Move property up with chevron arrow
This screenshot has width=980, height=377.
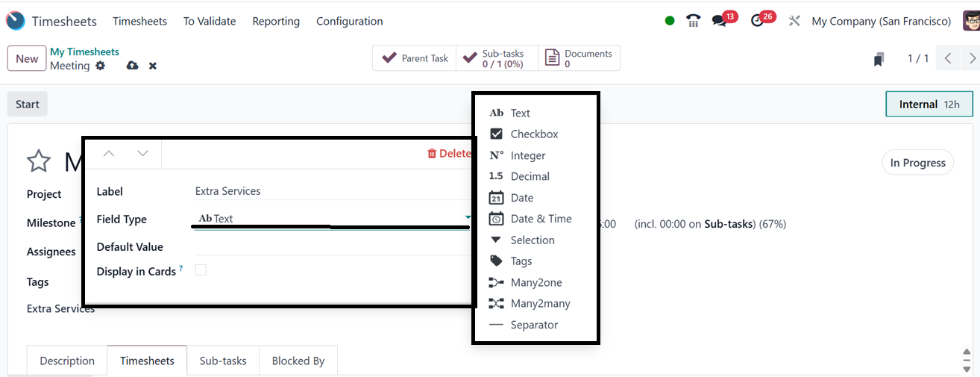109,154
